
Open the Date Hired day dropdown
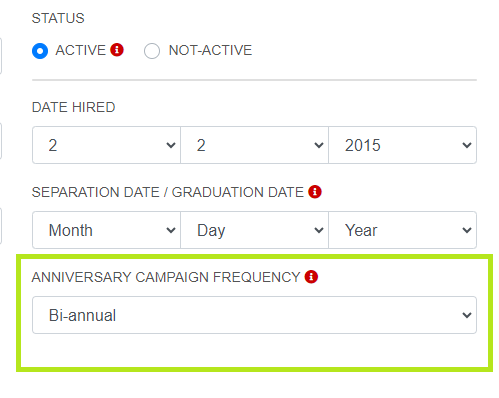[254, 145]
